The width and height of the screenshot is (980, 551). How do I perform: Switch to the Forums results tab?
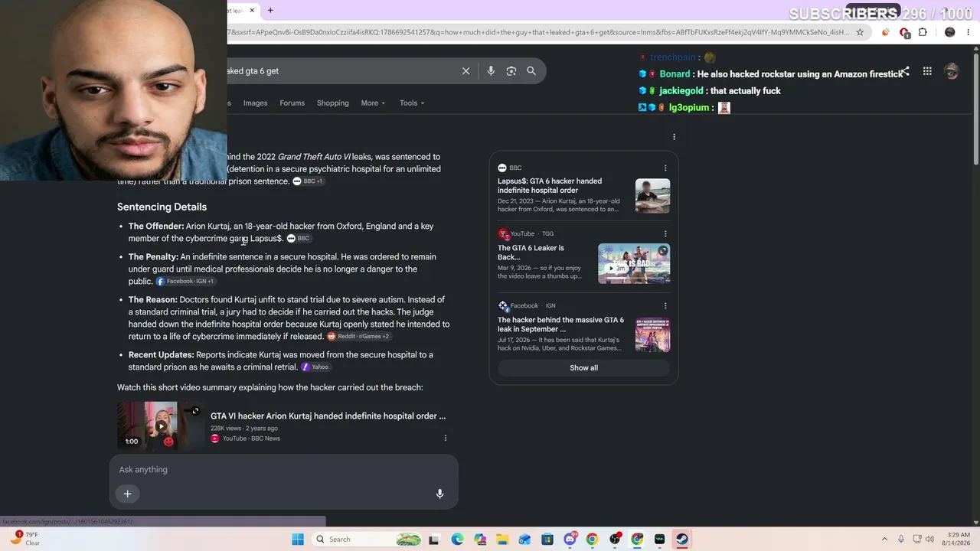coord(292,103)
